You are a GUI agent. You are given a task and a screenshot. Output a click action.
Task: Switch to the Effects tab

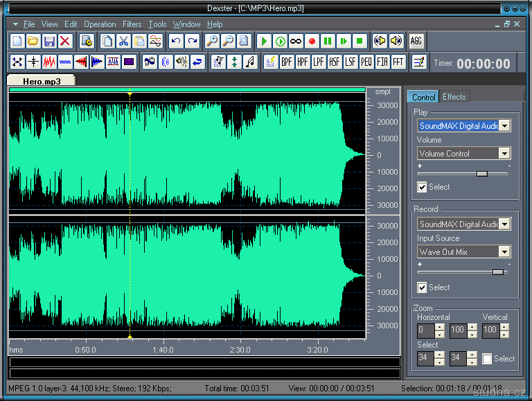pyautogui.click(x=454, y=97)
